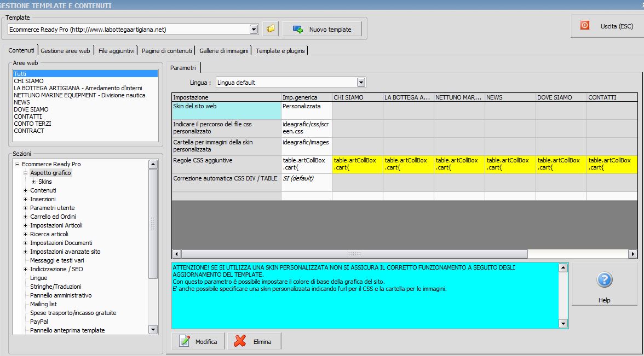Expand the Inserzioni tree node
The width and height of the screenshot is (644, 356).
point(25,199)
